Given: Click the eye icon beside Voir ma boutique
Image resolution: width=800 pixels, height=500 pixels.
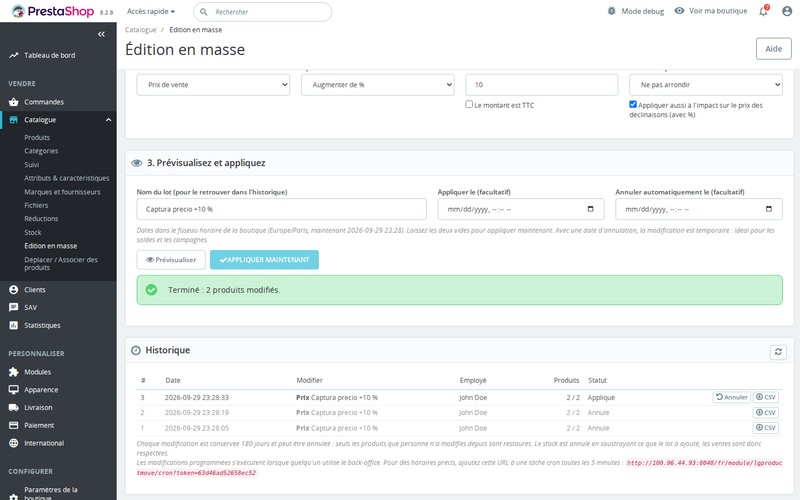Looking at the screenshot, I should (x=679, y=11).
